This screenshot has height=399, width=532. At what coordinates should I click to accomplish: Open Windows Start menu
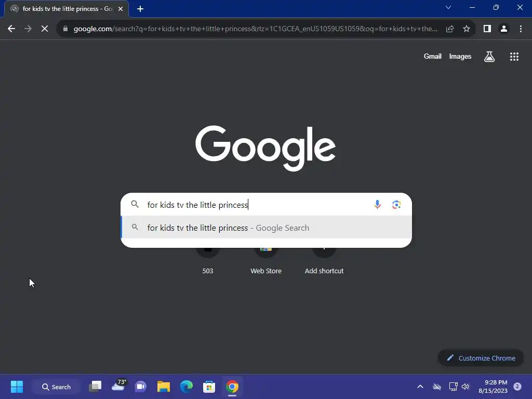17,387
